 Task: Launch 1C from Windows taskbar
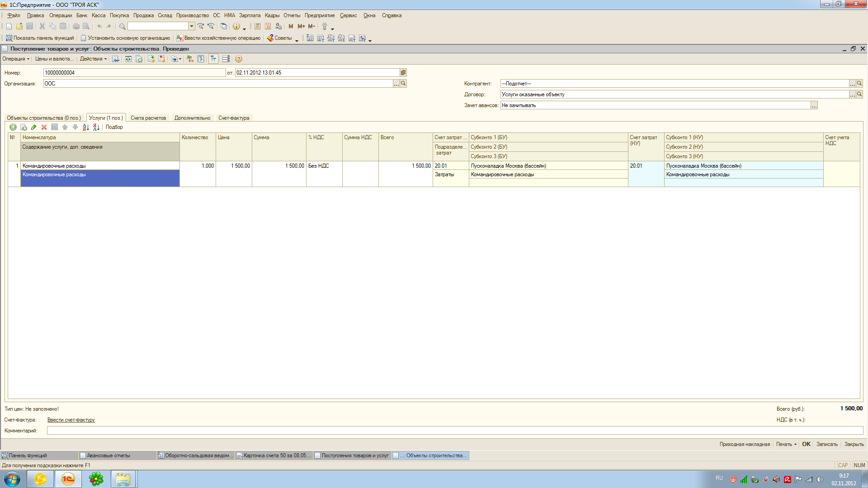(x=68, y=479)
